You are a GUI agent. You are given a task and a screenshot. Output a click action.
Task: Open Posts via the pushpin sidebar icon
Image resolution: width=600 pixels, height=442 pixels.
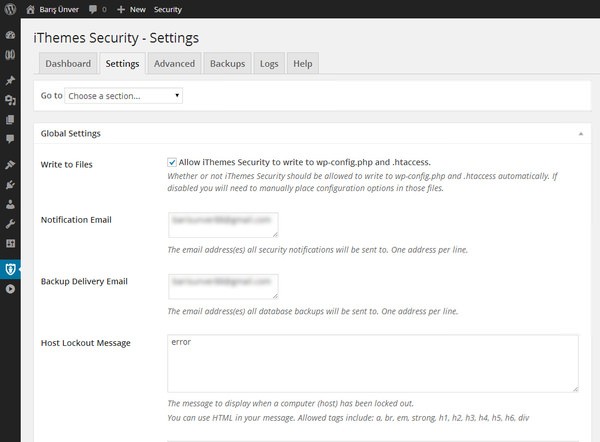tap(10, 80)
